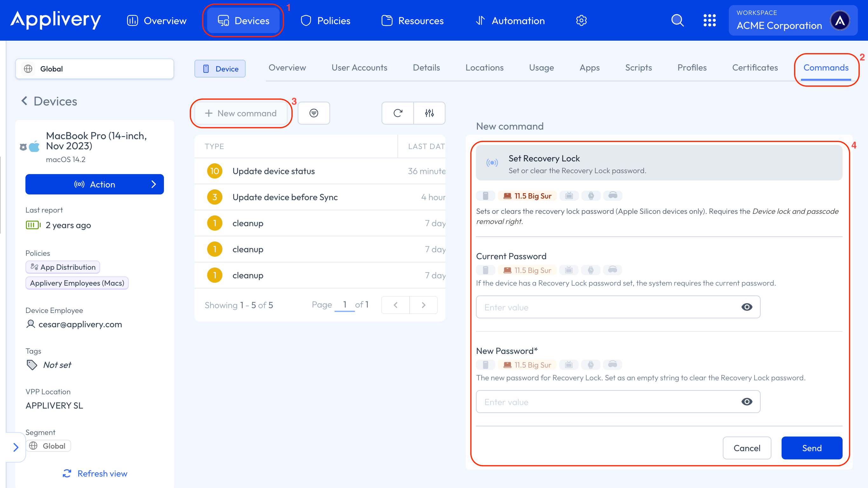
Task: Open column settings sliders icon
Action: (429, 113)
